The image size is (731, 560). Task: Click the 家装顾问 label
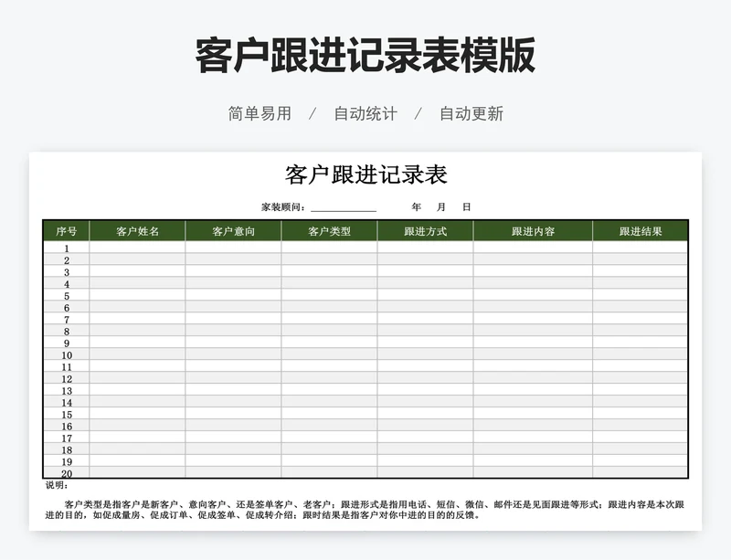(x=283, y=207)
